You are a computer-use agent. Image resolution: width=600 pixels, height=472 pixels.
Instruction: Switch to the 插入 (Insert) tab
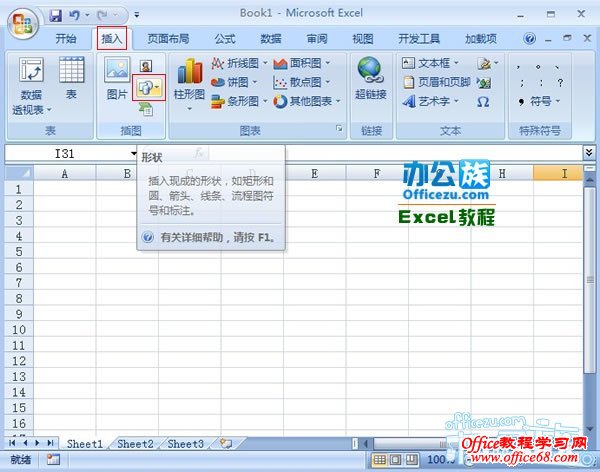click(x=111, y=38)
